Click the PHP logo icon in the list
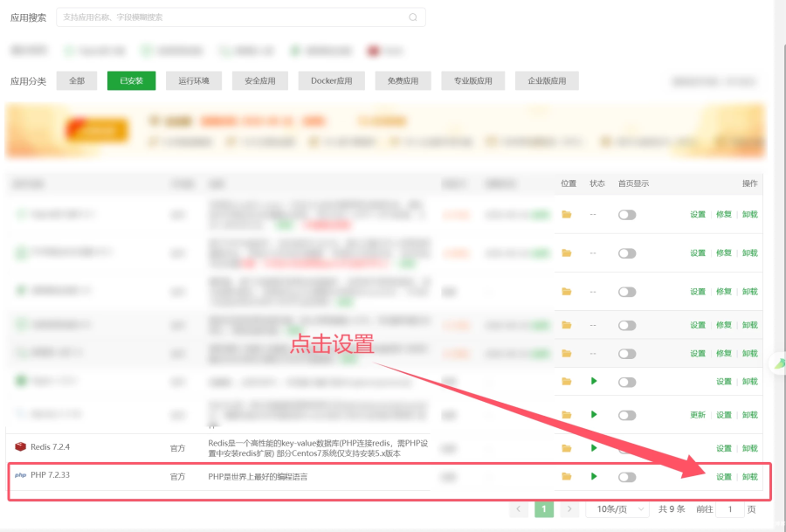786x532 pixels. (x=20, y=476)
